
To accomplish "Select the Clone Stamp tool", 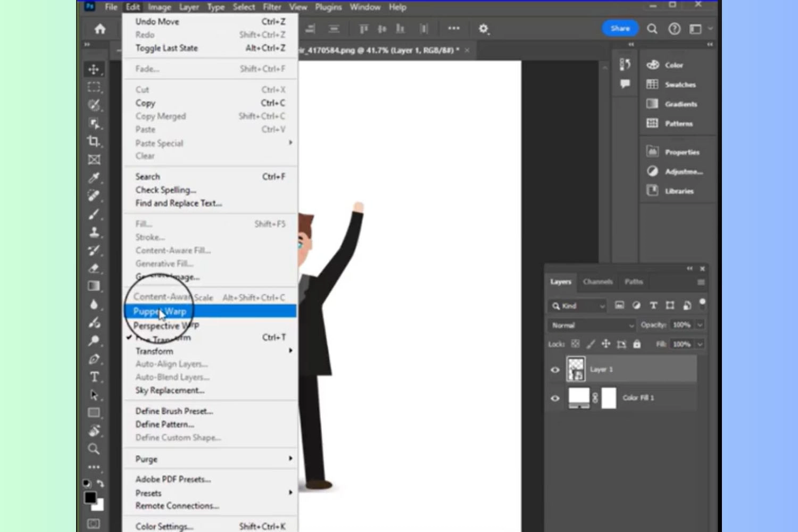I will pos(94,232).
